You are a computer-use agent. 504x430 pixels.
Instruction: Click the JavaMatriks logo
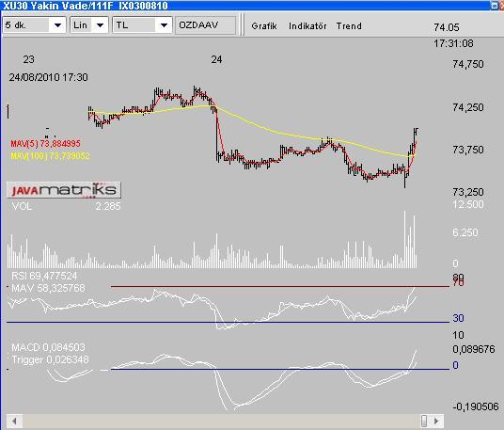point(64,190)
